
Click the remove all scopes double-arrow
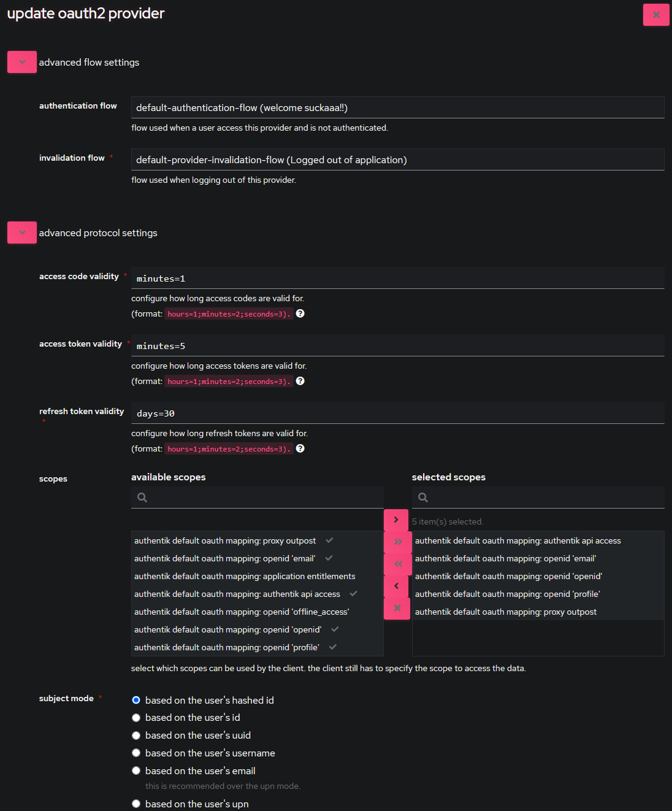pyautogui.click(x=397, y=564)
